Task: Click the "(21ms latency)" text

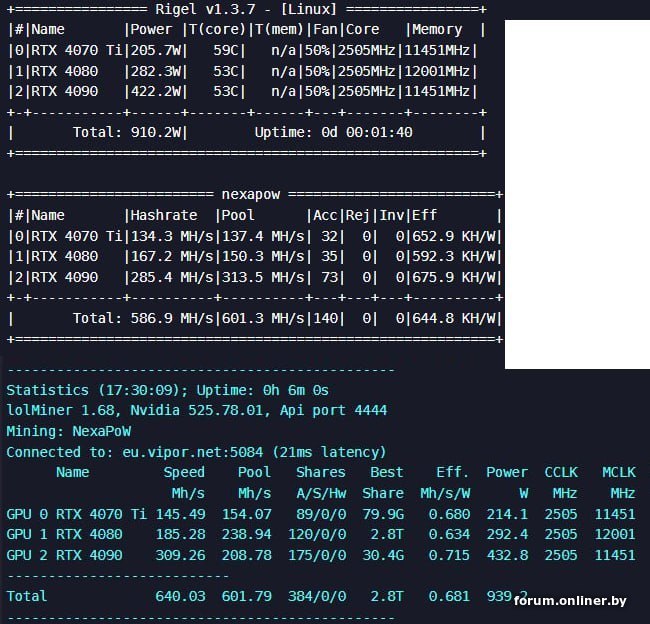Action: [329, 452]
